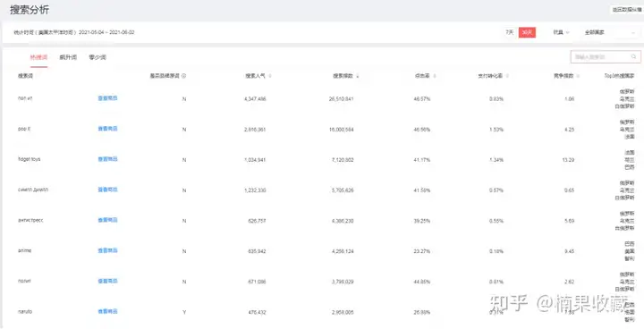Open 查看商品 for the naruto row
Viewport: 644px width, 329px height.
point(107,311)
